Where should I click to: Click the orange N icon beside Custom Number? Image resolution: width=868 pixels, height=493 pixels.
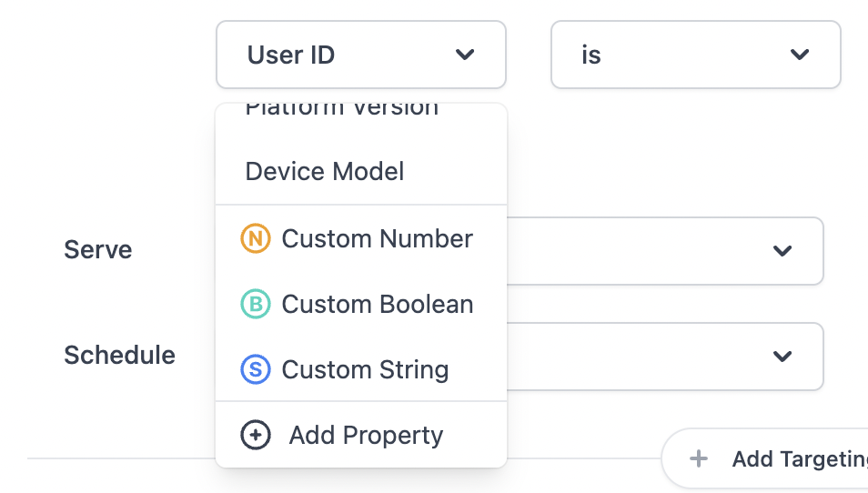tap(256, 239)
